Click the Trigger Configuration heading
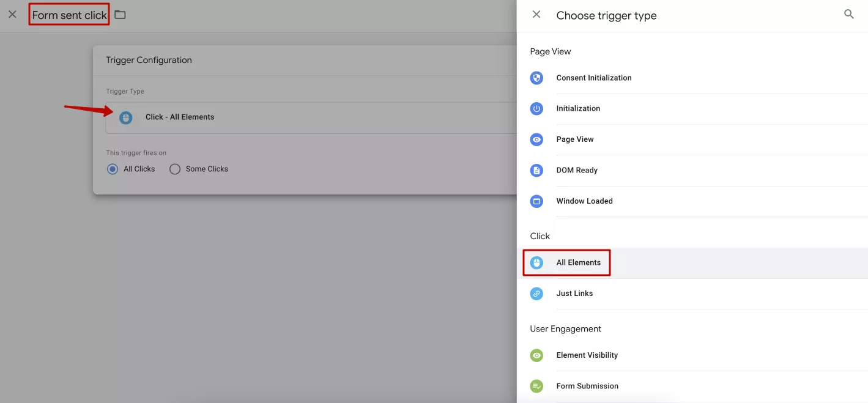Image resolution: width=868 pixels, height=403 pixels. [149, 60]
